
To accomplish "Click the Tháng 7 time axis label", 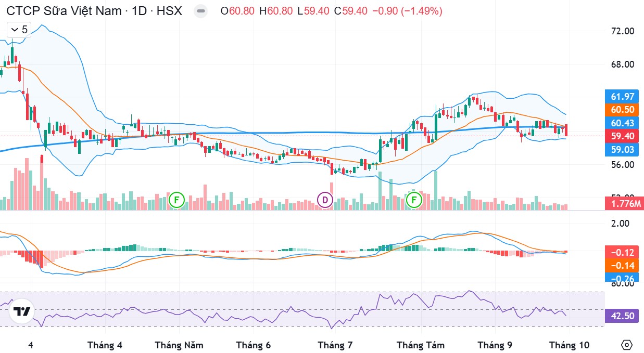I will tap(335, 345).
